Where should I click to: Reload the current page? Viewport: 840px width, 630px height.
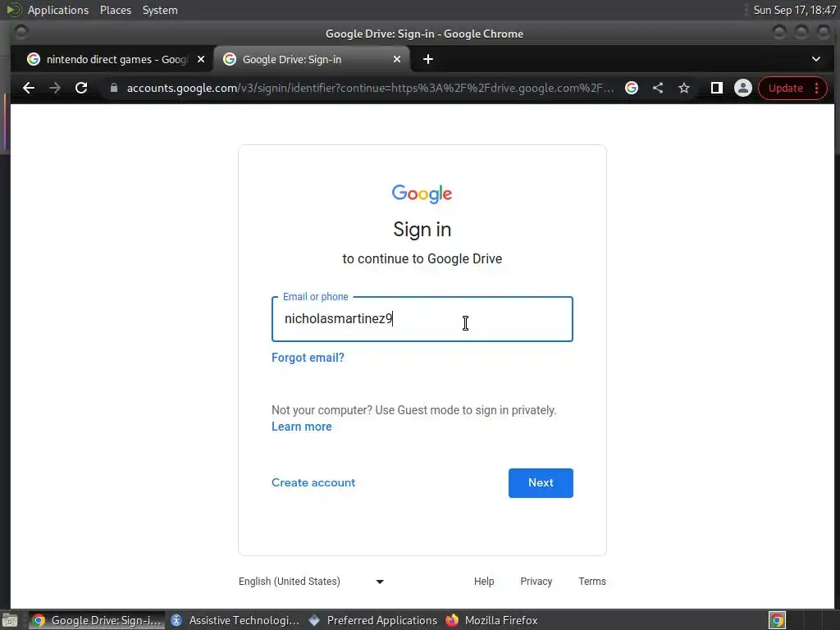pos(81,88)
